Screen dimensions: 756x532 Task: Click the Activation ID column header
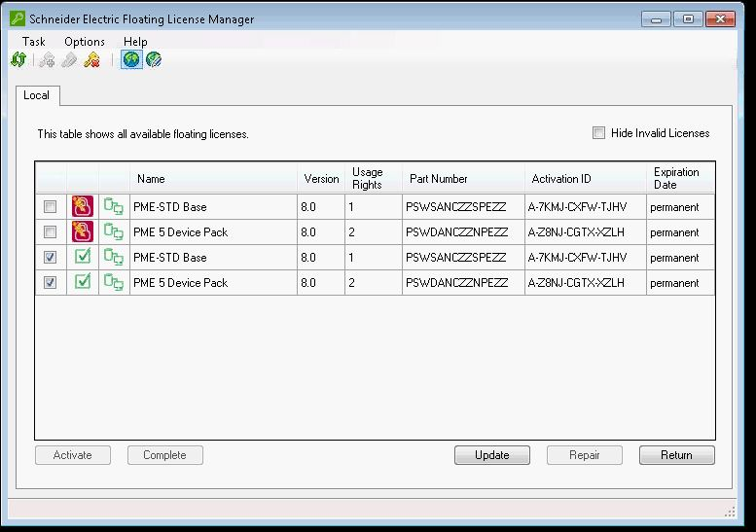click(586, 179)
